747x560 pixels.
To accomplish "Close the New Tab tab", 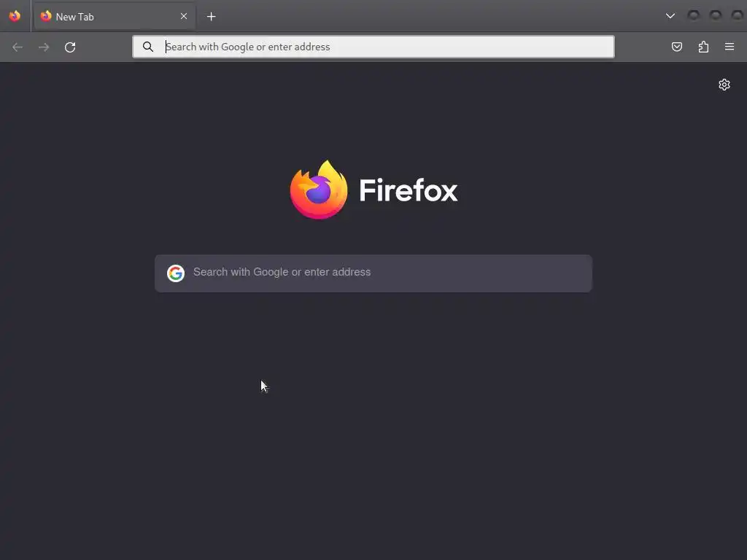I will 184,16.
